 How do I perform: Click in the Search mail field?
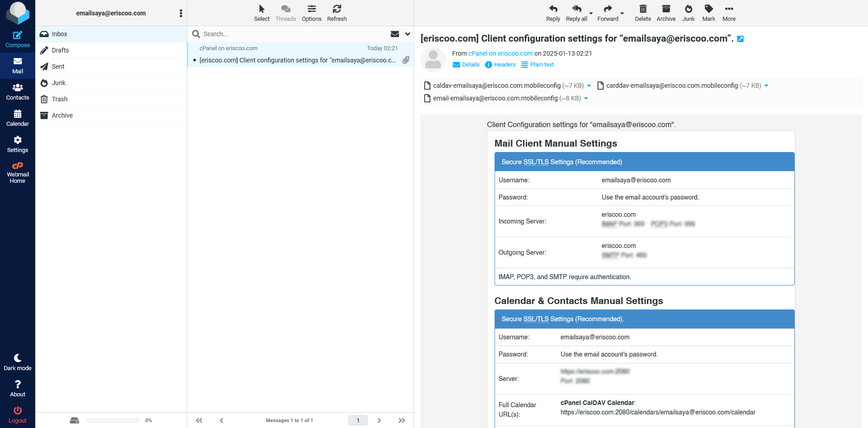tap(294, 34)
